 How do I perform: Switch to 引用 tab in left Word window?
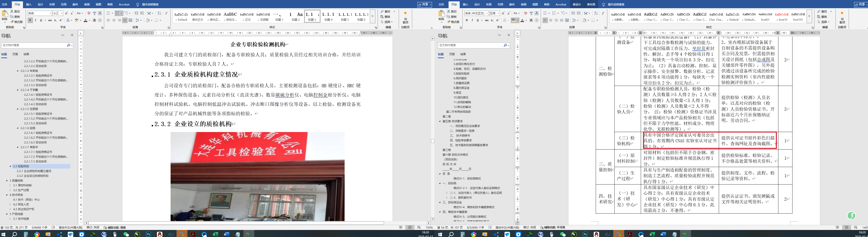coord(63,4)
